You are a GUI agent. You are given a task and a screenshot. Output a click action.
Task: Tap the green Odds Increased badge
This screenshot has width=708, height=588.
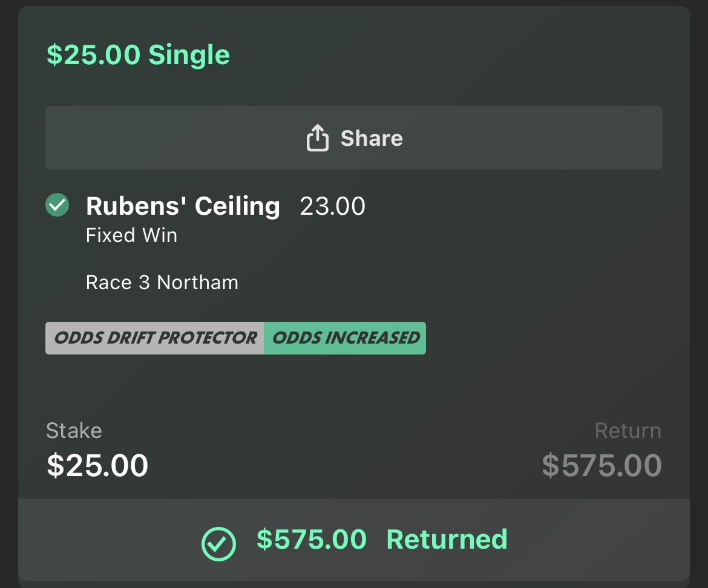[345, 338]
